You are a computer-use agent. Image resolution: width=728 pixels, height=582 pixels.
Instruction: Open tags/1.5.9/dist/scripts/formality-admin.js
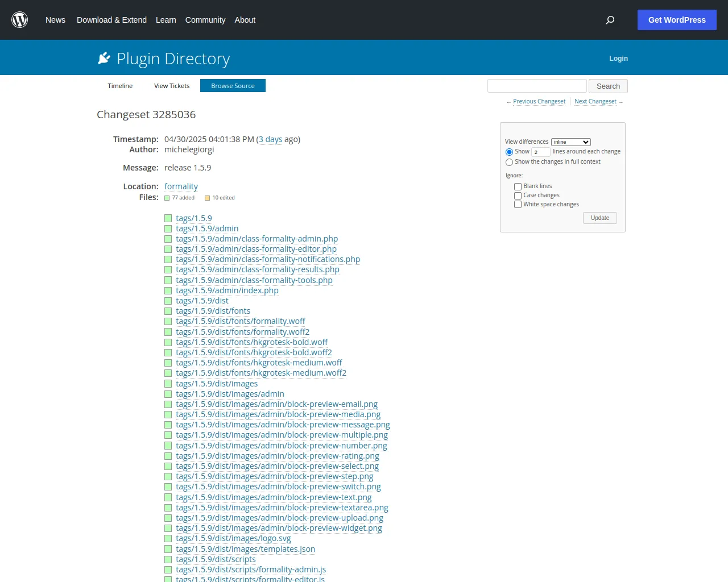coord(251,569)
